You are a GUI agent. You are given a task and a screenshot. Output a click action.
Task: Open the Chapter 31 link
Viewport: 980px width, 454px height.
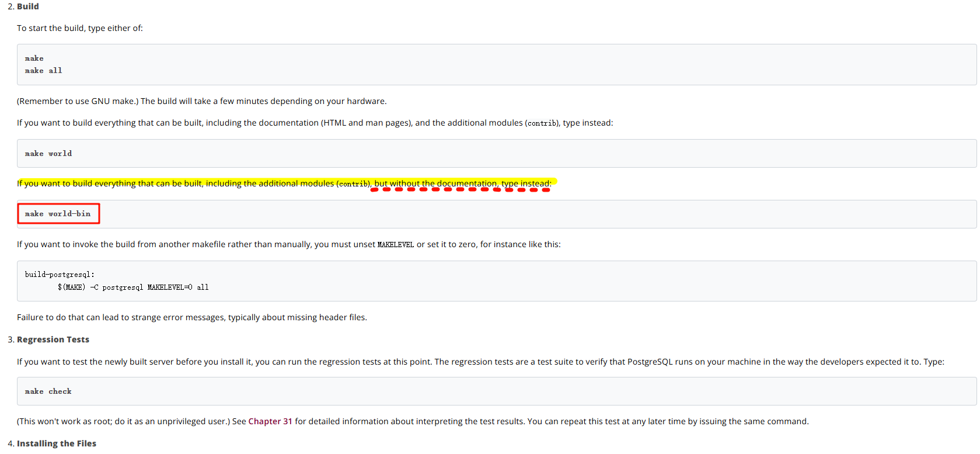click(270, 421)
